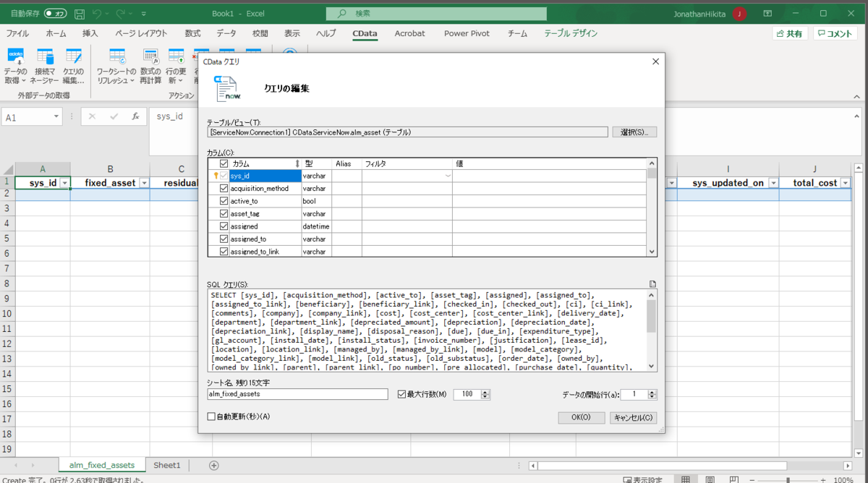Click the alm_fixed_assets sheet name input field

[297, 393]
